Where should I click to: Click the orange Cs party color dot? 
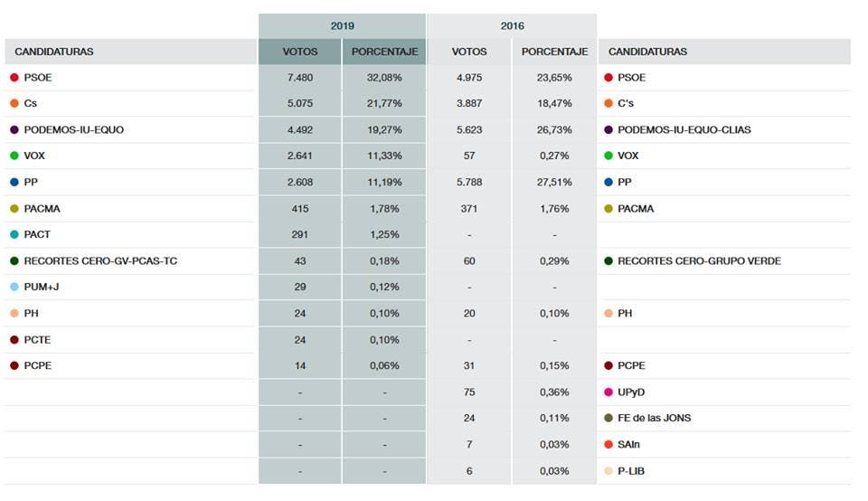pyautogui.click(x=14, y=104)
